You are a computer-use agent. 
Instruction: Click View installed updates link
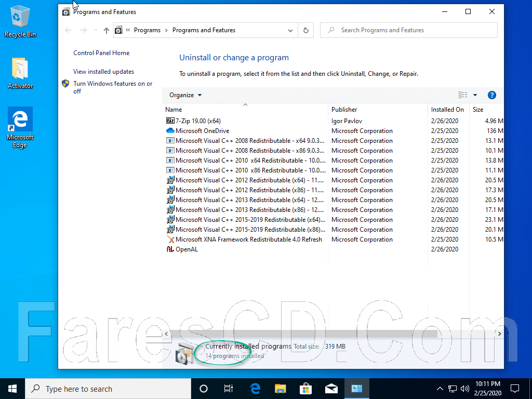click(104, 72)
